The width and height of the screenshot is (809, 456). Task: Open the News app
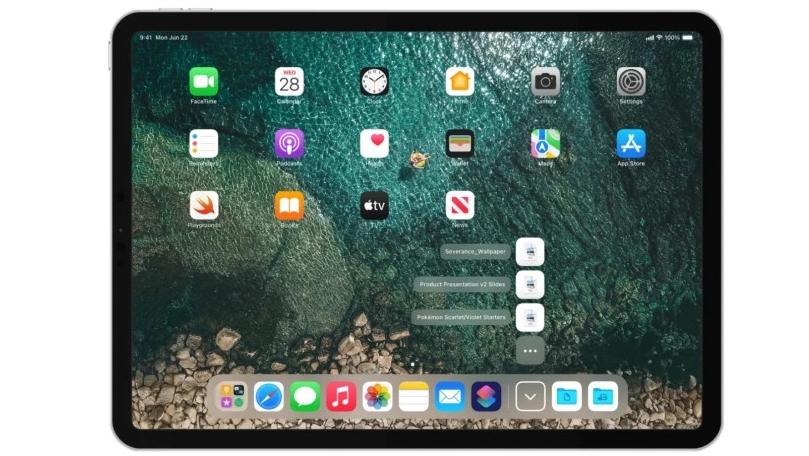(x=460, y=205)
